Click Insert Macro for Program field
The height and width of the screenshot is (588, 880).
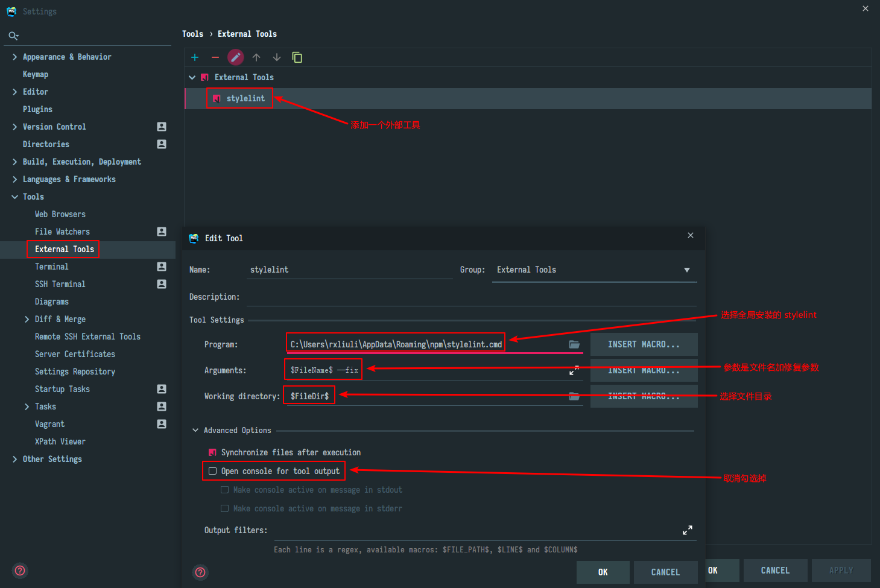coord(644,344)
